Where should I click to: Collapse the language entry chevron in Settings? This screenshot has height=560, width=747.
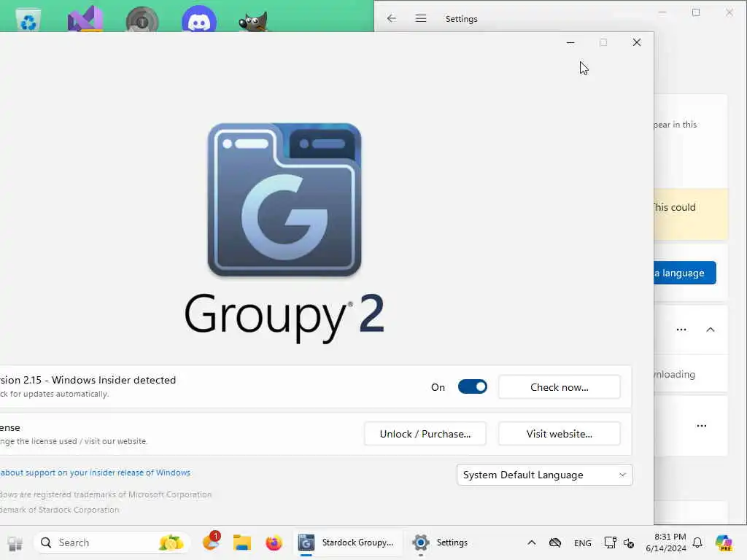[711, 330]
